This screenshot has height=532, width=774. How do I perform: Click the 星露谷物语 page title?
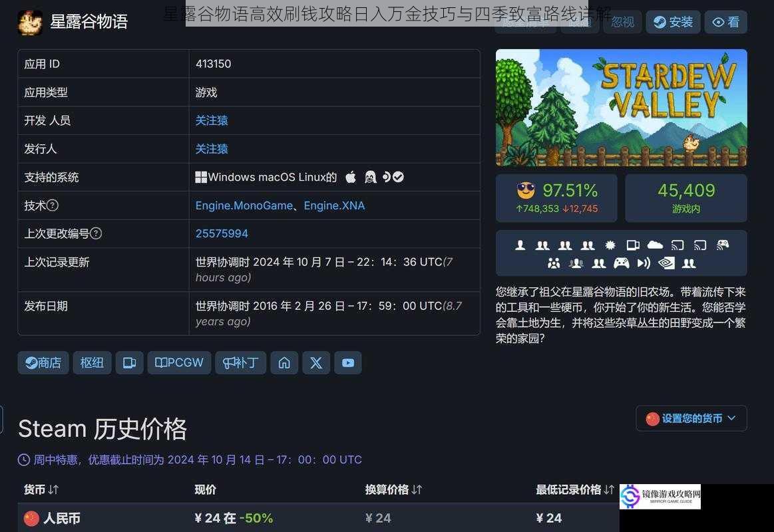[x=89, y=22]
